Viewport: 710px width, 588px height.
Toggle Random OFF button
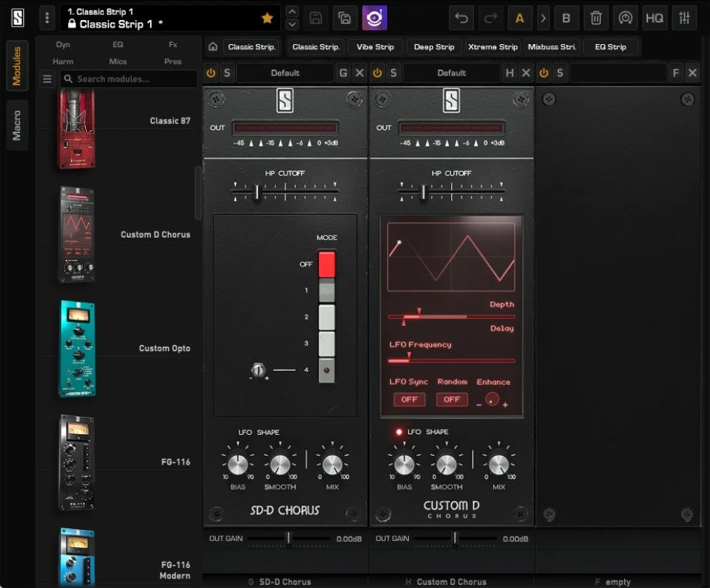pos(452,400)
